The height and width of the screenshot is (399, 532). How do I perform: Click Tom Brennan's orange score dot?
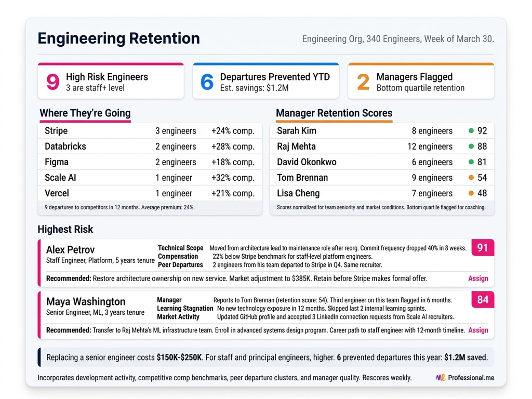[x=471, y=178]
